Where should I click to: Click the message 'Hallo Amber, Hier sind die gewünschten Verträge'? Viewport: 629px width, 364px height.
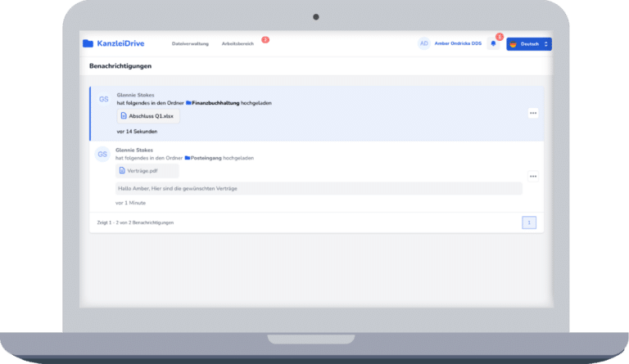pyautogui.click(x=319, y=189)
